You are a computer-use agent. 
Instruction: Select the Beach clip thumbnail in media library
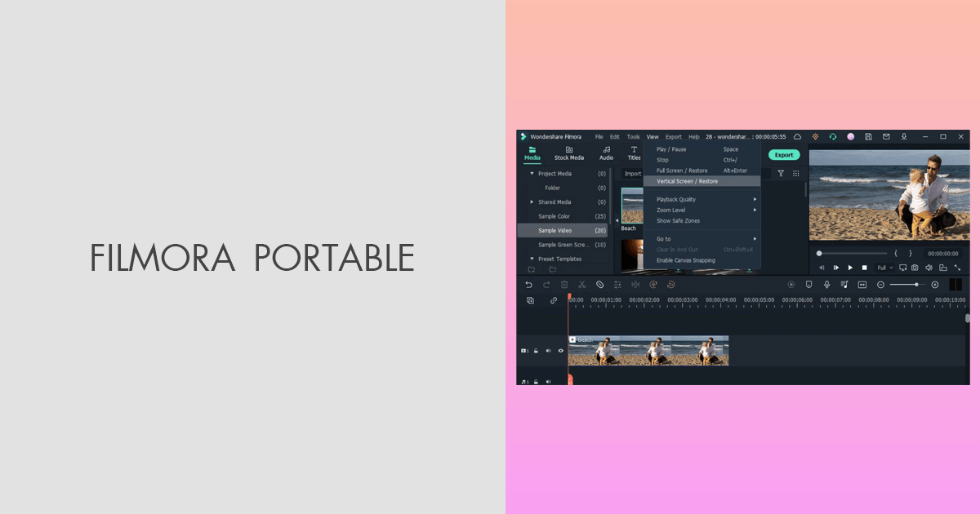click(x=631, y=206)
